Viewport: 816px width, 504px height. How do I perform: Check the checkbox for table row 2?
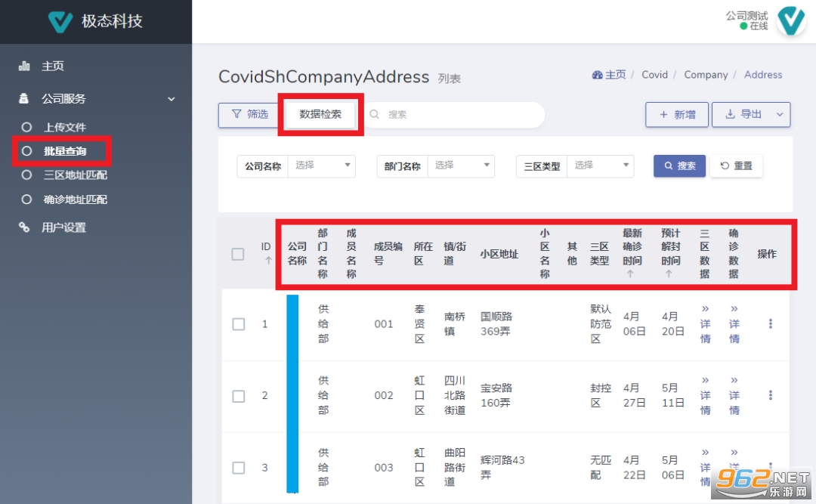(x=238, y=395)
